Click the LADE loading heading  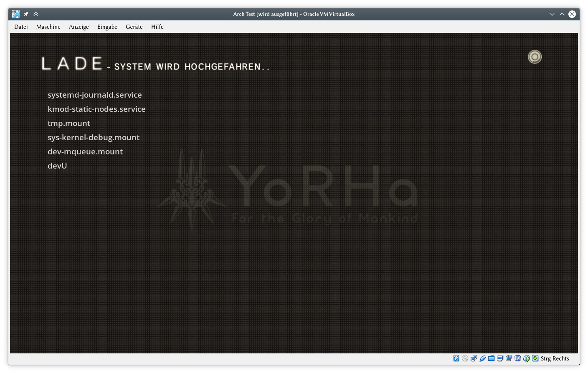tap(72, 63)
